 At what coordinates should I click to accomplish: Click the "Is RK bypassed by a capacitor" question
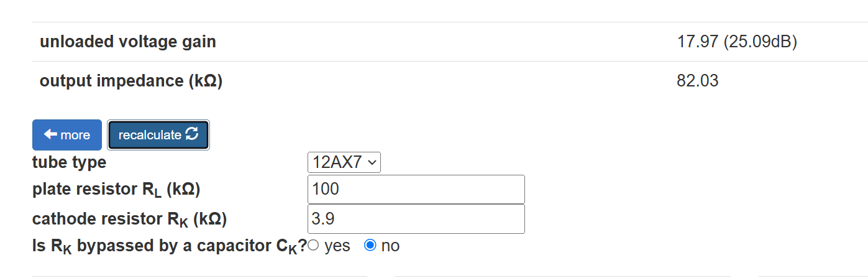pyautogui.click(x=169, y=246)
